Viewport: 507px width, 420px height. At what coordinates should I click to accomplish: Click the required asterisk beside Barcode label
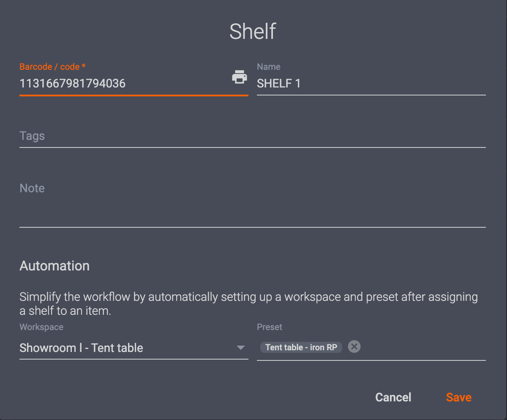click(84, 66)
